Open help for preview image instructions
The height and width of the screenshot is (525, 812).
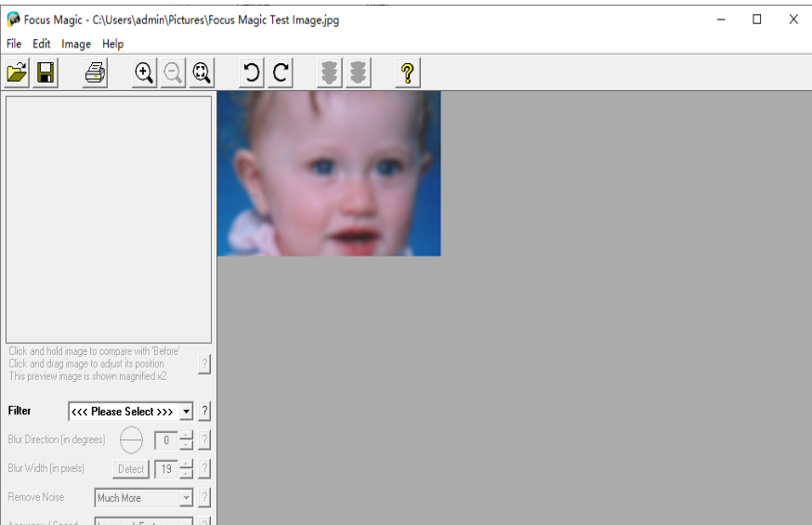click(x=204, y=364)
